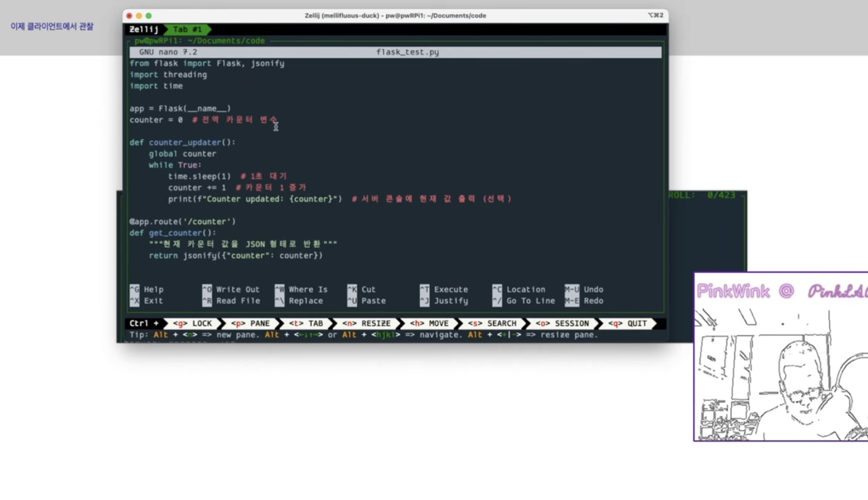The image size is (868, 500).
Task: Click the QUIT segment in status bar
Action: tap(628, 323)
